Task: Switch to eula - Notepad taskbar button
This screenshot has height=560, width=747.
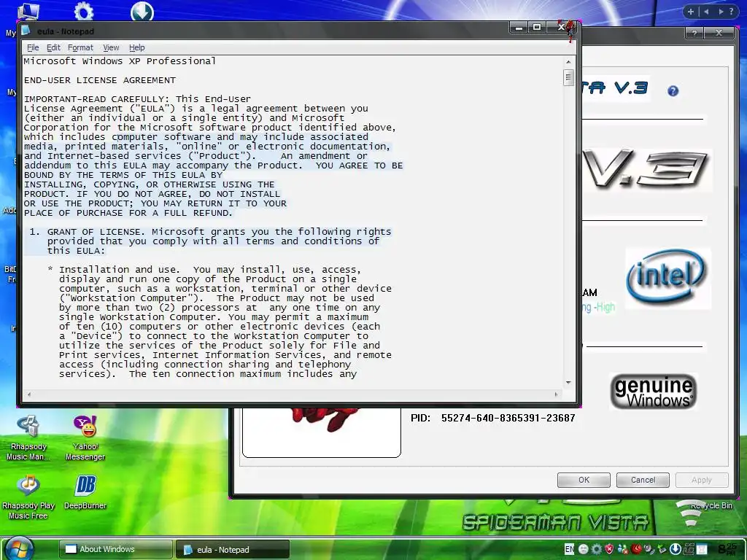Action: [233, 550]
